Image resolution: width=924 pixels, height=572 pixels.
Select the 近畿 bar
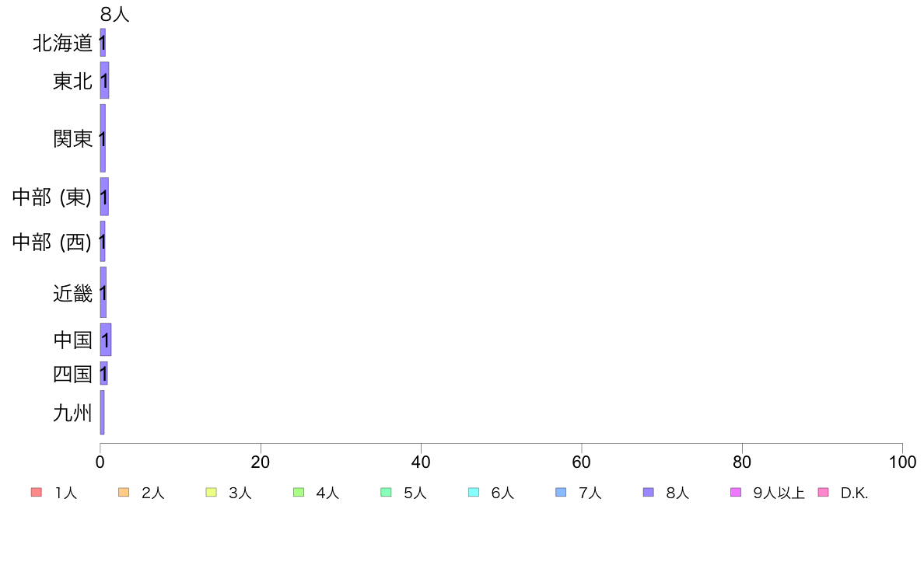103,292
